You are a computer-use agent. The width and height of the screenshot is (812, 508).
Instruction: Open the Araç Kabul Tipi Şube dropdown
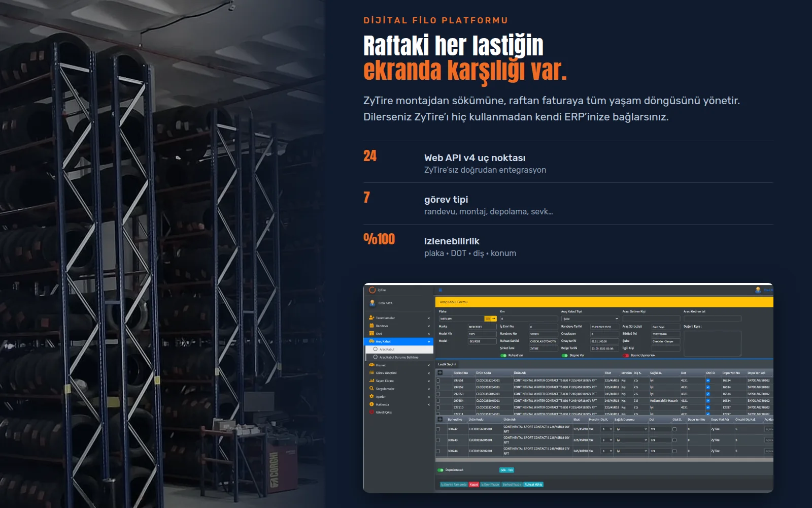click(x=590, y=319)
